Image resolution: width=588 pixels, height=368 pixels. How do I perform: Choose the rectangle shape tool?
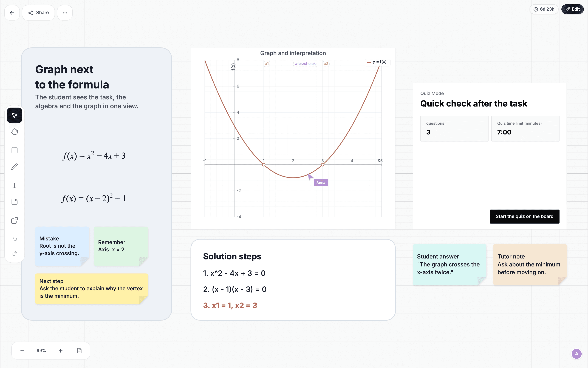coord(14,150)
